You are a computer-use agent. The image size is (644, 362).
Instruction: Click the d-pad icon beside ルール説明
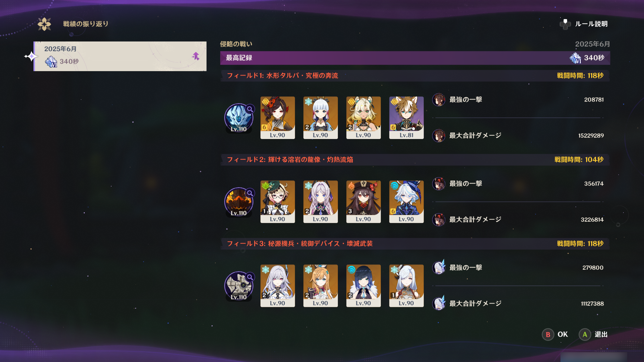tap(565, 24)
